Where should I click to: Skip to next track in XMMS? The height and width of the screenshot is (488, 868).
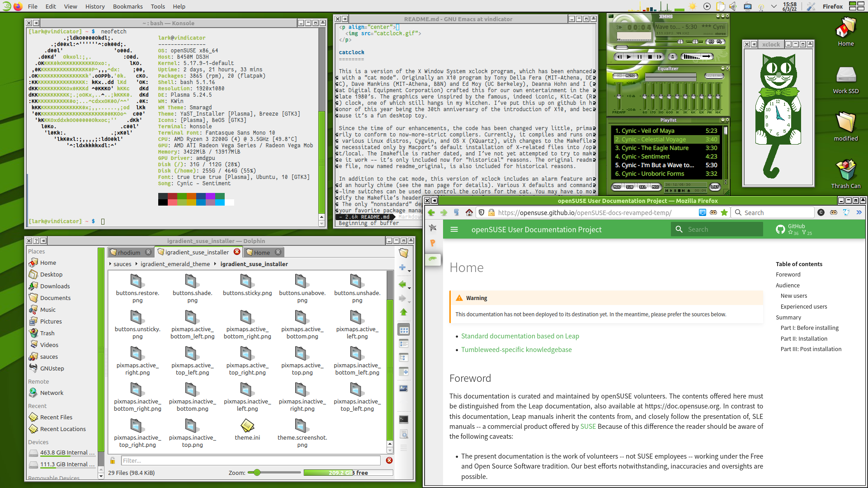(x=660, y=56)
